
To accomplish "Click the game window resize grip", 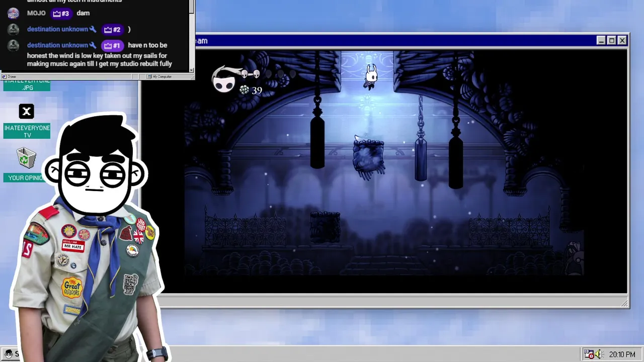I will pyautogui.click(x=625, y=303).
